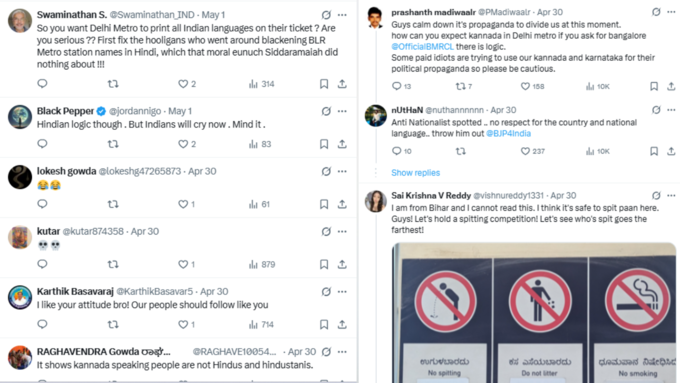Reply to Swaminathan S.'s tweet

point(42,83)
